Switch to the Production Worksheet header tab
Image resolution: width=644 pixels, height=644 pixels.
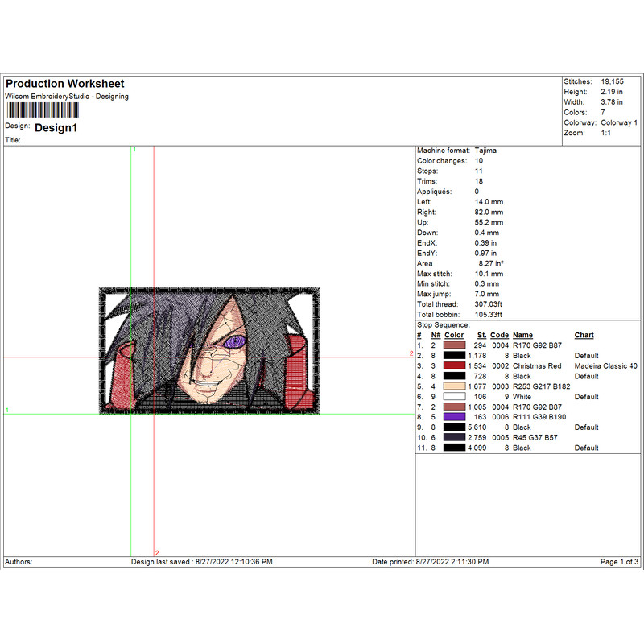pyautogui.click(x=66, y=83)
